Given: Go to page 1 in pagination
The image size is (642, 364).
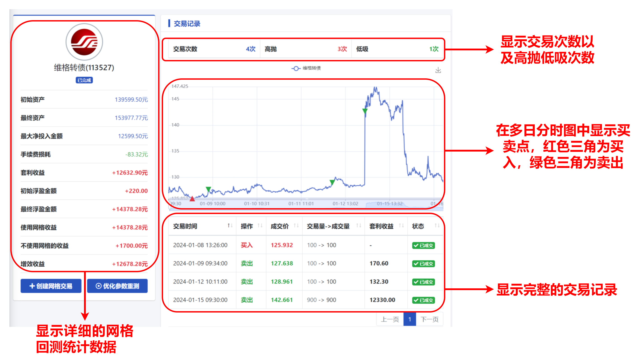Looking at the screenshot, I should (410, 319).
